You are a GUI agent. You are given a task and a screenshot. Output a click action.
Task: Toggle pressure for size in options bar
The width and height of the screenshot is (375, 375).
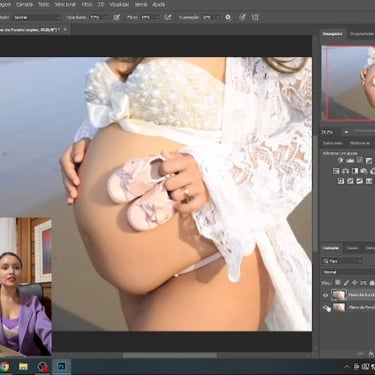click(243, 17)
